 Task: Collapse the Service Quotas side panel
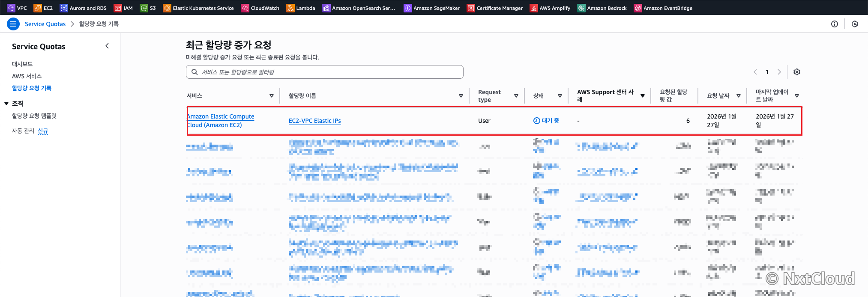107,46
